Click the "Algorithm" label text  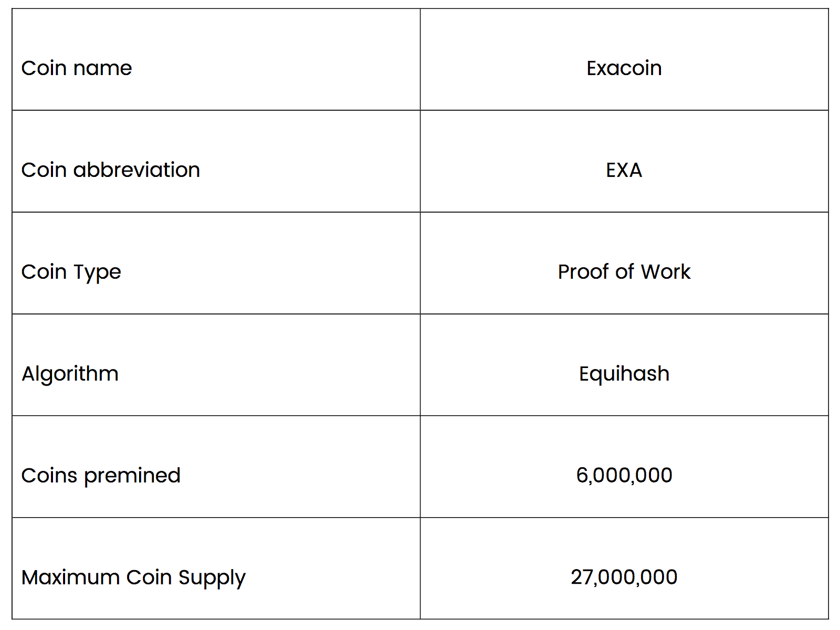pos(70,374)
